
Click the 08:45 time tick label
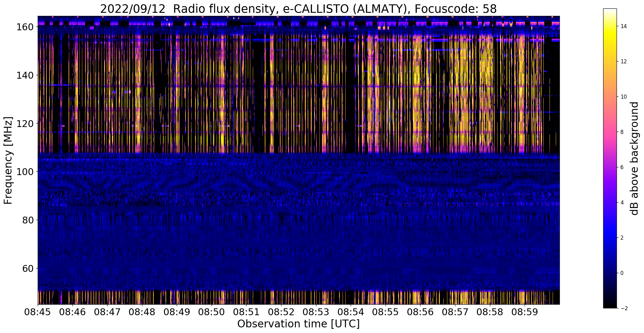pos(38,312)
